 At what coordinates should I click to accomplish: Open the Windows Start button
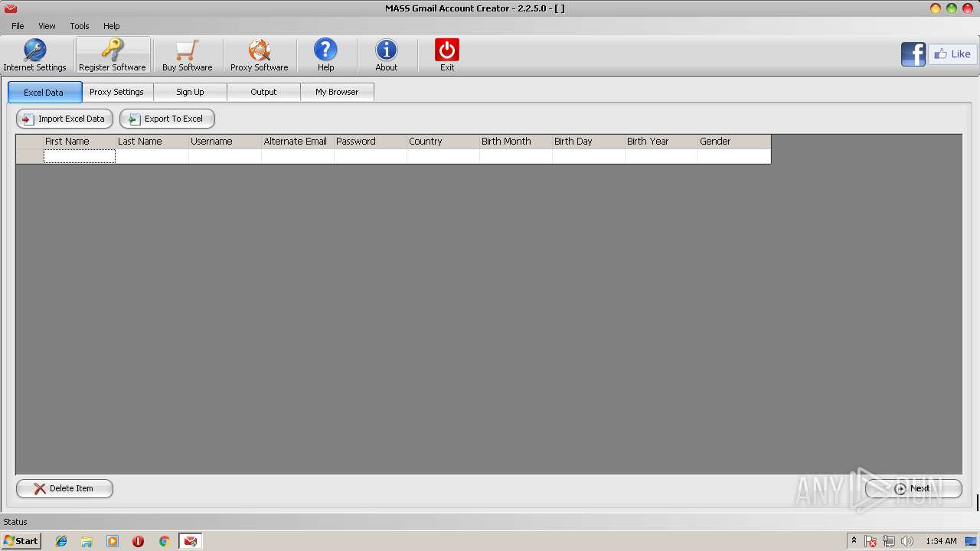tap(21, 541)
